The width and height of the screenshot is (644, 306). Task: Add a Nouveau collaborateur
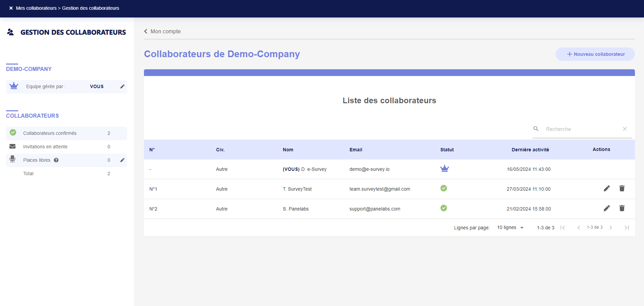click(x=595, y=54)
